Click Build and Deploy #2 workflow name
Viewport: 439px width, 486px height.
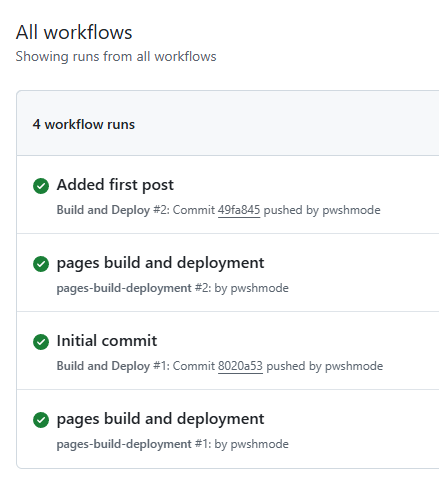(x=103, y=210)
